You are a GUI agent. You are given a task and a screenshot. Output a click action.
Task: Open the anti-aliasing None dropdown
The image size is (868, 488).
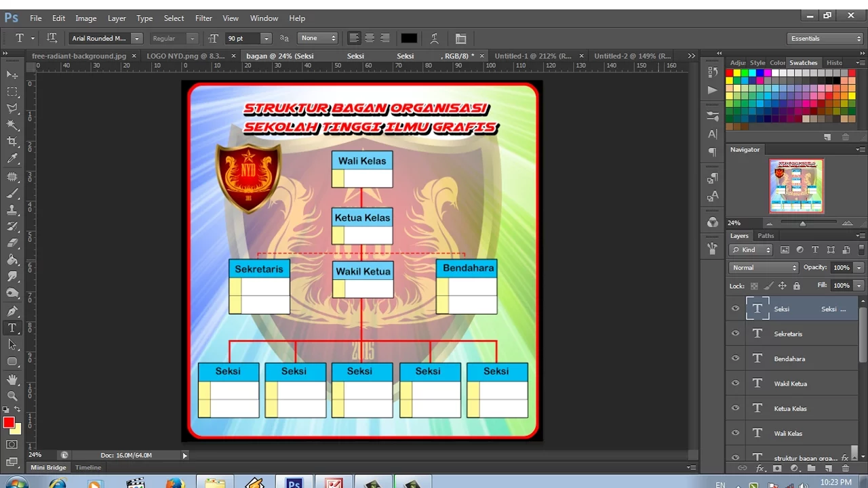pos(317,39)
